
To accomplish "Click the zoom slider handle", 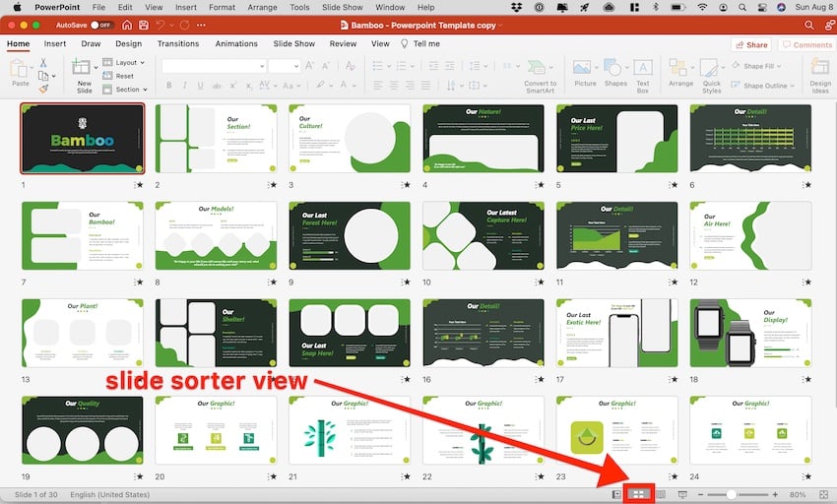I will click(x=732, y=494).
